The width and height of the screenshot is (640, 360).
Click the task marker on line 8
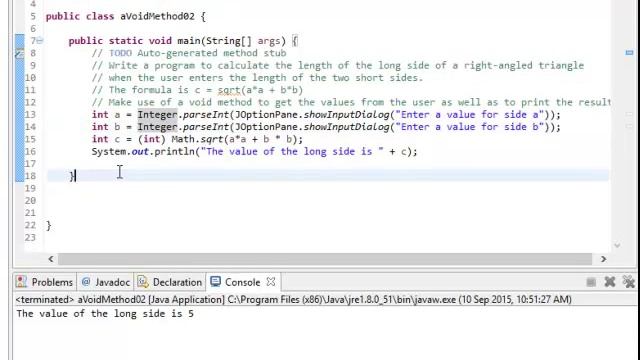click(x=19, y=53)
